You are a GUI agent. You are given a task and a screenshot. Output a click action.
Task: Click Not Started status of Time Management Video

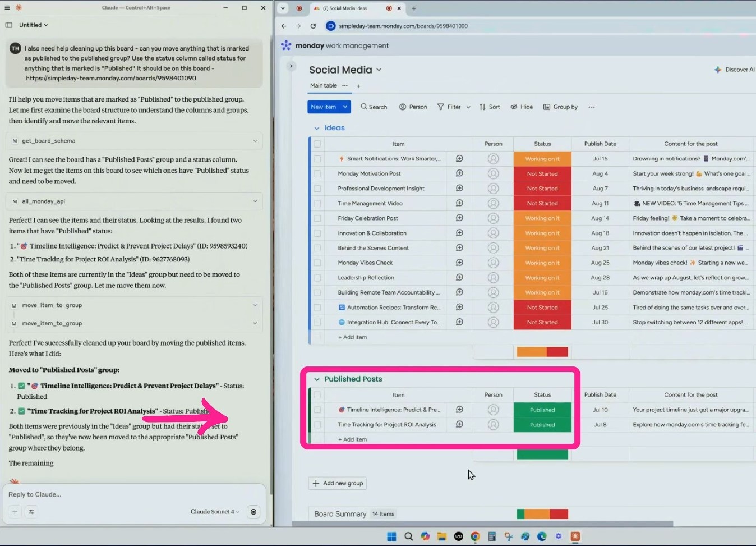point(542,203)
